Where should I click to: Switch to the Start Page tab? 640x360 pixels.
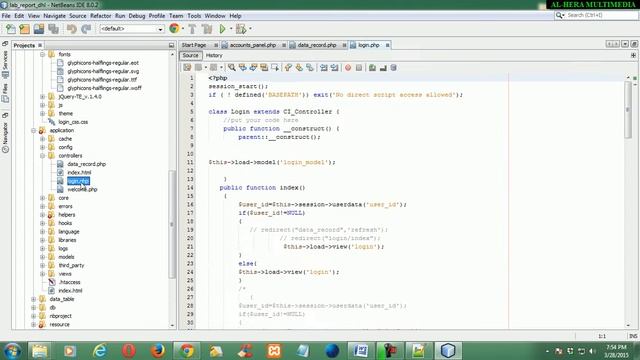pyautogui.click(x=194, y=45)
